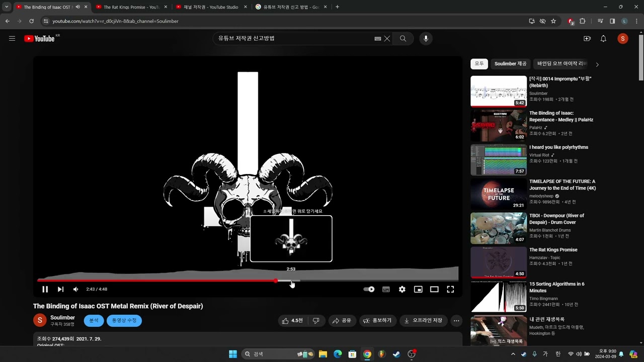This screenshot has height=362, width=644.
Task: Skip to the next video
Action: 60,289
